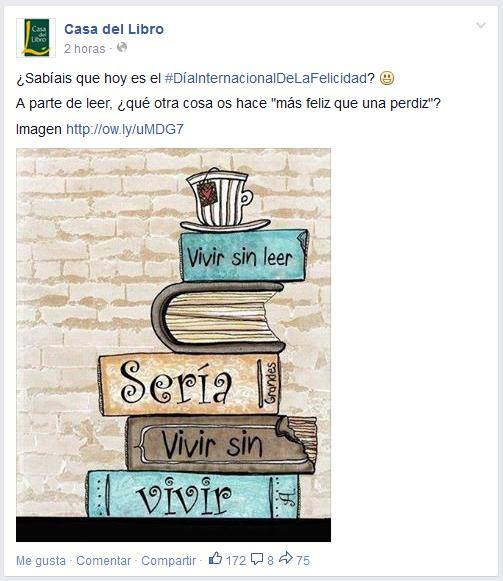Click the share arrow icon
503x581 pixels.
(286, 558)
